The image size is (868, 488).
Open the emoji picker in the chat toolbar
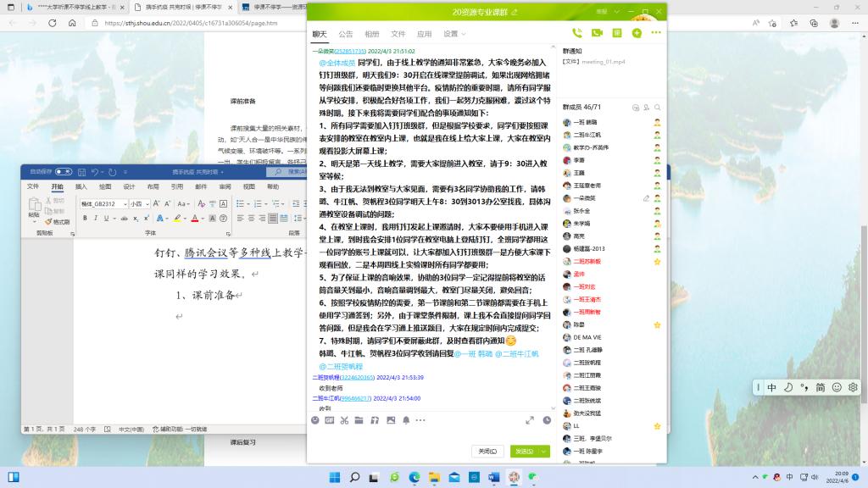pyautogui.click(x=315, y=420)
